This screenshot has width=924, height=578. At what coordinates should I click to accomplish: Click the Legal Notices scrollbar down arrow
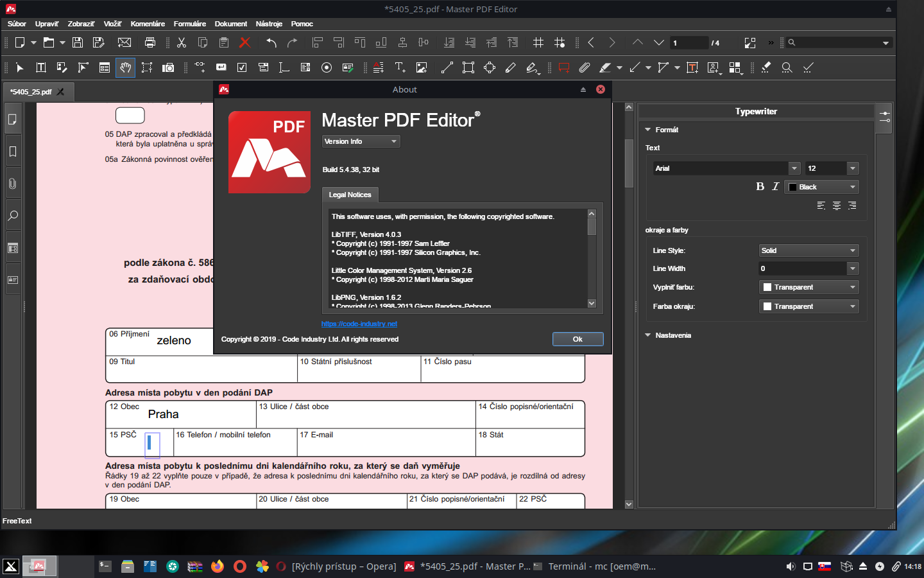click(x=592, y=304)
